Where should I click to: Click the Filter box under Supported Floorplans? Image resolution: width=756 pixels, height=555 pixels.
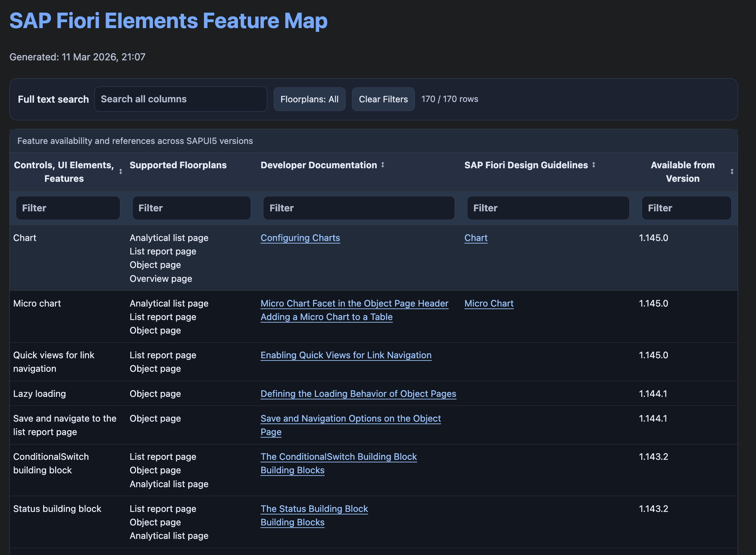click(x=192, y=208)
